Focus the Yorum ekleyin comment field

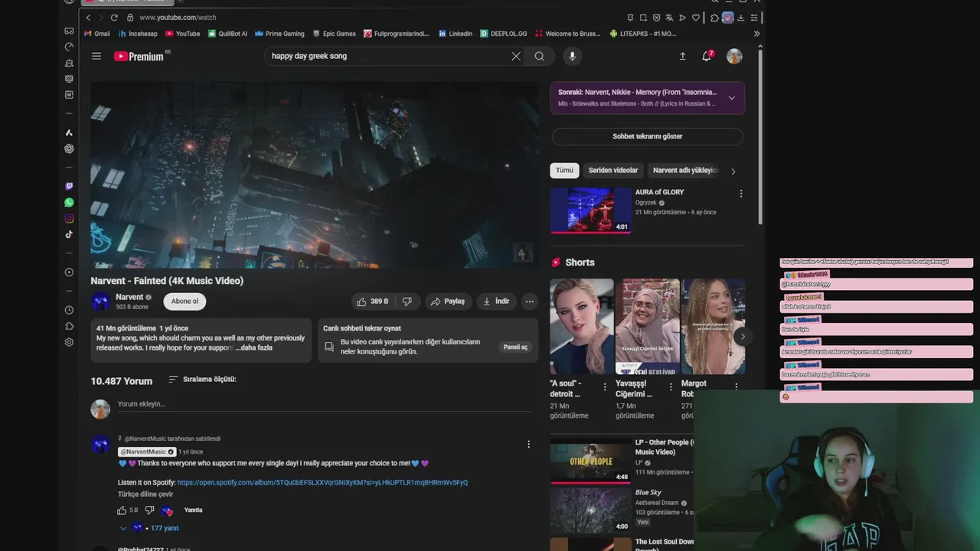click(324, 404)
